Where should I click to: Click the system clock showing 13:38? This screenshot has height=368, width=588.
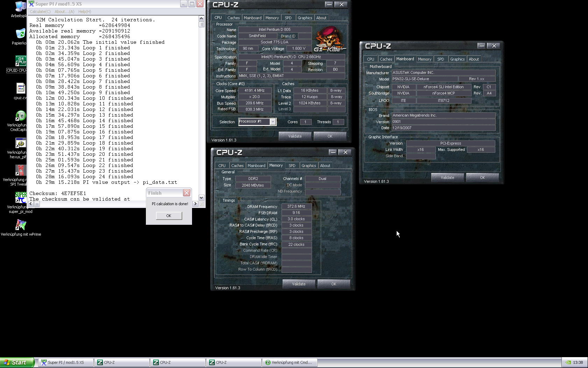coord(578,362)
